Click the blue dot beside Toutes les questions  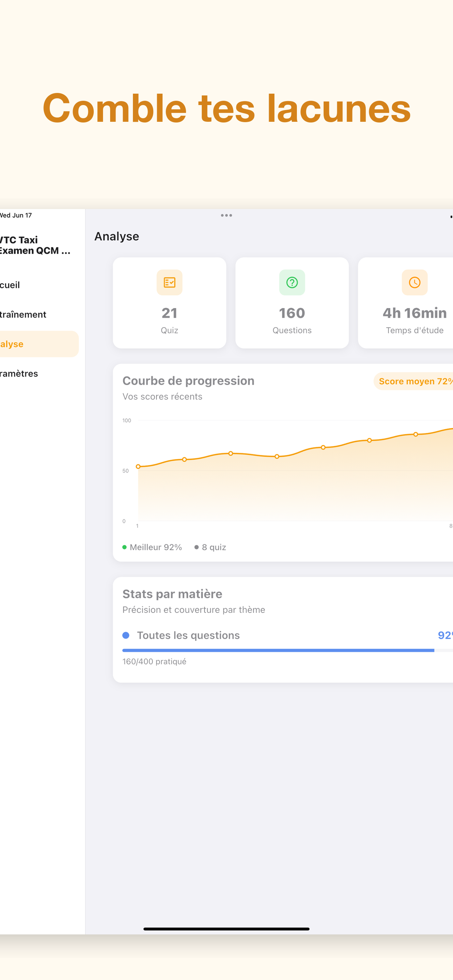pyautogui.click(x=126, y=635)
